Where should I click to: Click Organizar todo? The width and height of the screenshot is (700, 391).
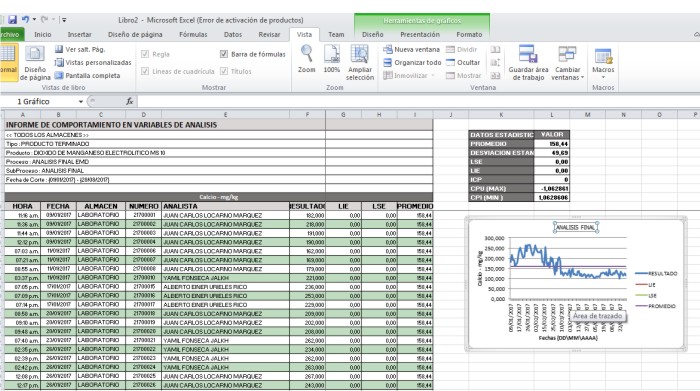[x=412, y=62]
